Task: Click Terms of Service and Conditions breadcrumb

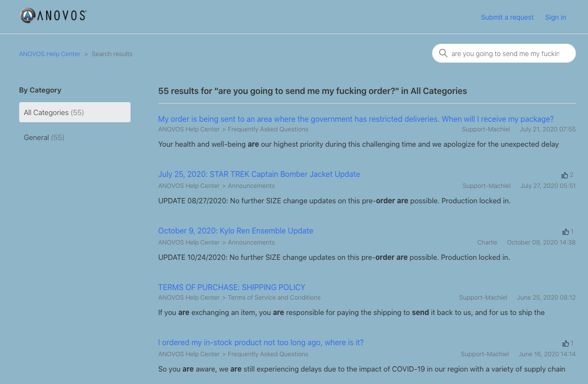Action: (x=274, y=298)
